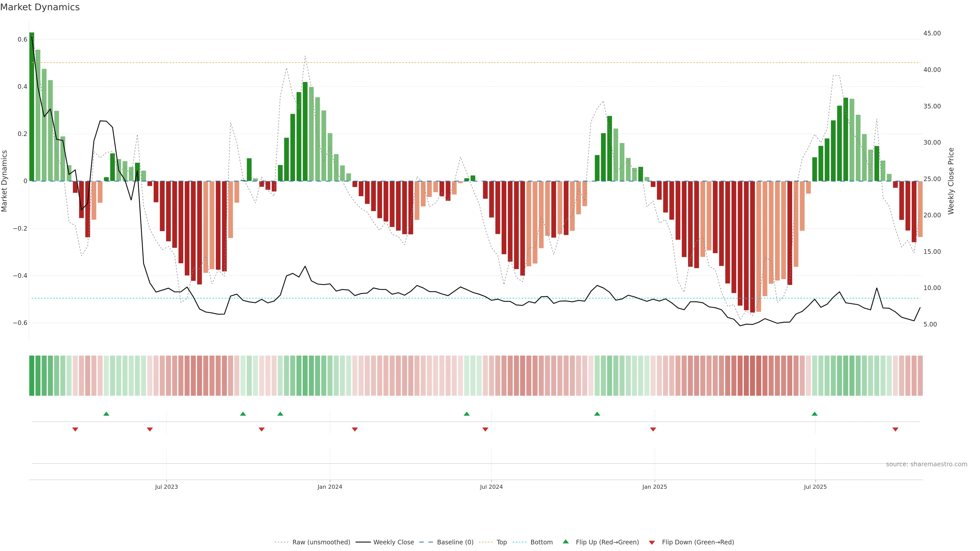Click the green Flip Up marker just before Jul 2024

467,414
